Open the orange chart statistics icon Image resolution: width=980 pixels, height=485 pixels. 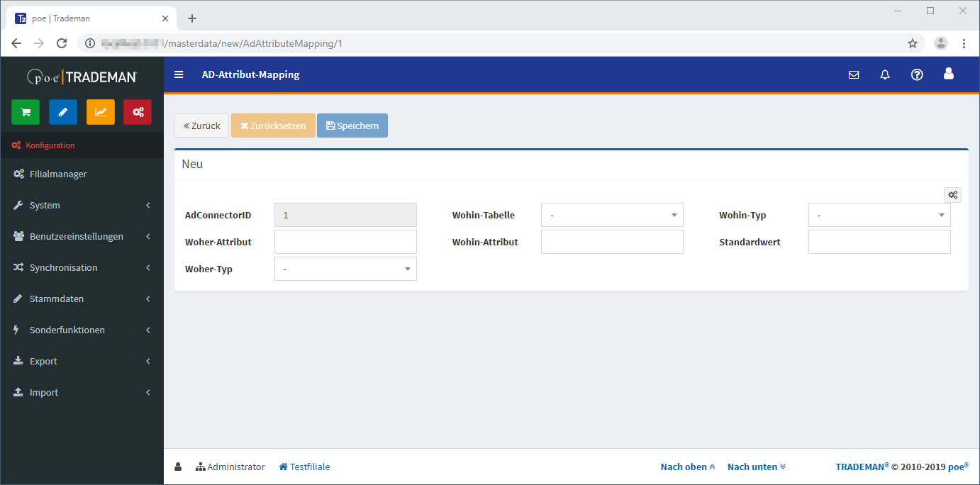[x=101, y=112]
